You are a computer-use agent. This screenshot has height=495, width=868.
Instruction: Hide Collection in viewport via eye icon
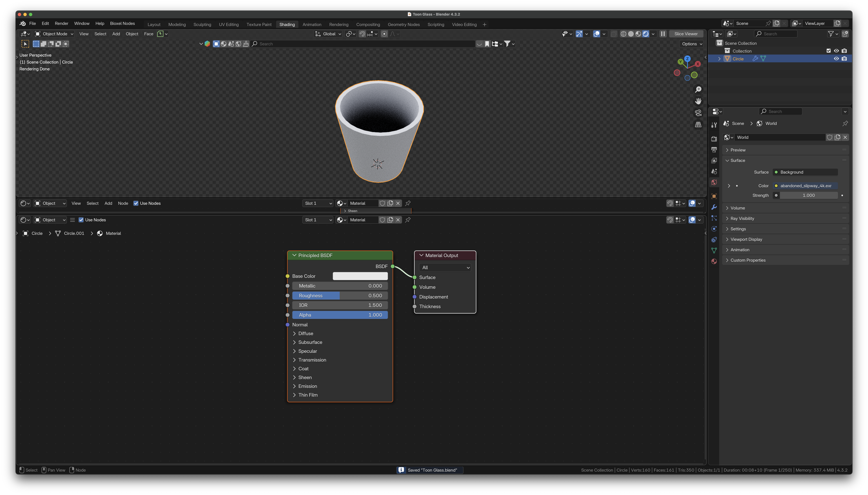click(x=836, y=51)
